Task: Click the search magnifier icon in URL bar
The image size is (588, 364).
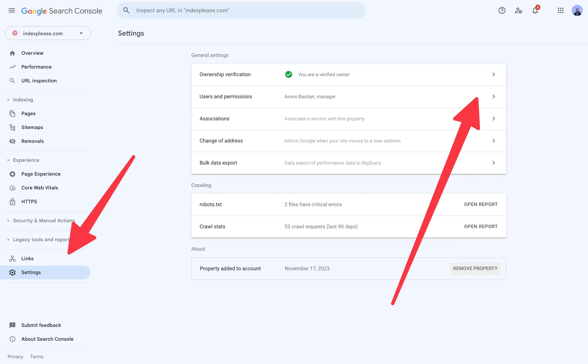Action: tap(126, 10)
